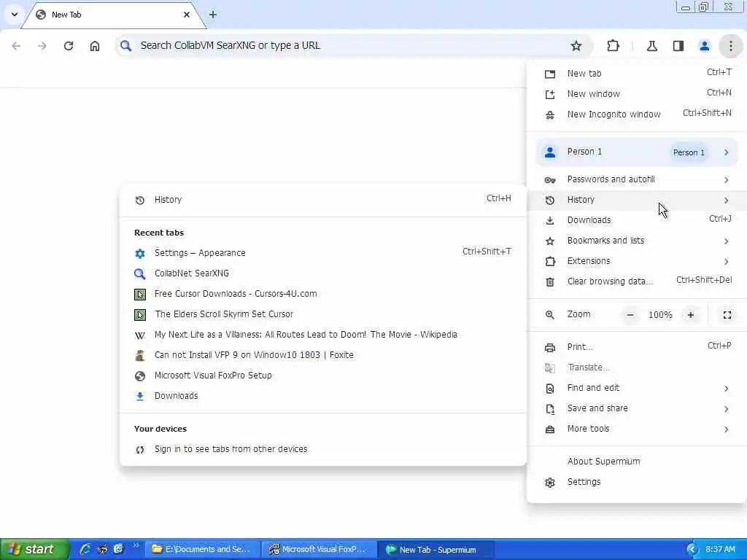Select the New Tab tab
The width and height of the screenshot is (747, 560).
coord(114,15)
